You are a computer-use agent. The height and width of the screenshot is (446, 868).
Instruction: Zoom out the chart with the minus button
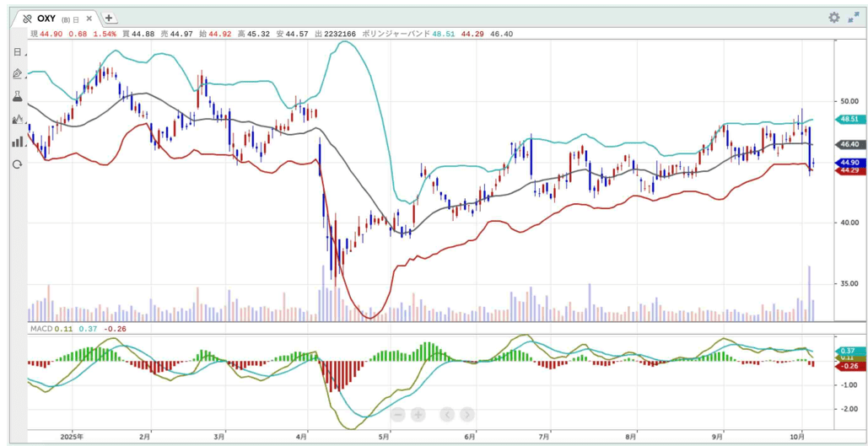[398, 414]
